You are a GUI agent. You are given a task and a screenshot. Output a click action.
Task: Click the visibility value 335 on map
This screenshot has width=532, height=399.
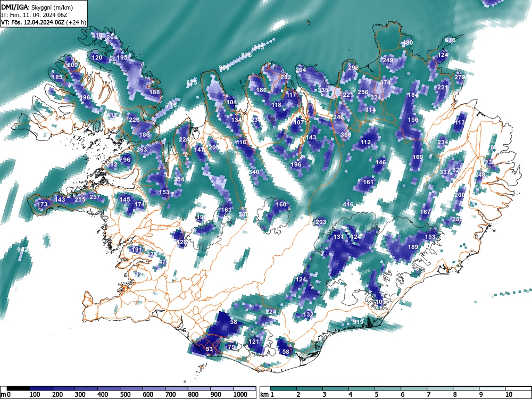point(323,90)
